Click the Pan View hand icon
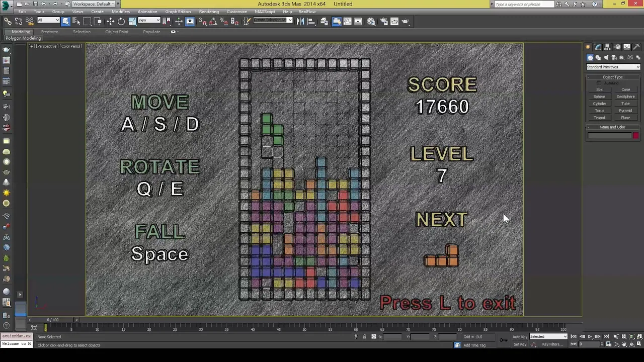 coord(624,344)
